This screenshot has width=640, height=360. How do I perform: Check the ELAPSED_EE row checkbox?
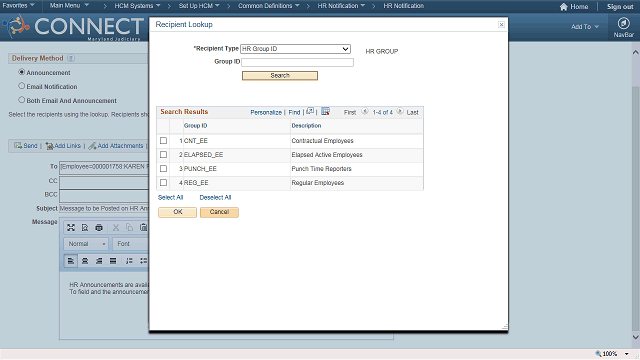(164, 155)
